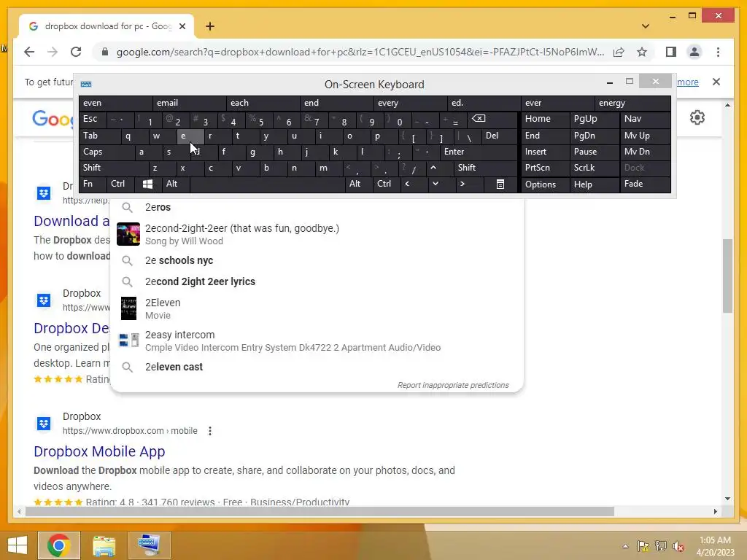Open Google search settings gear icon
This screenshot has width=747, height=560.
point(697,117)
